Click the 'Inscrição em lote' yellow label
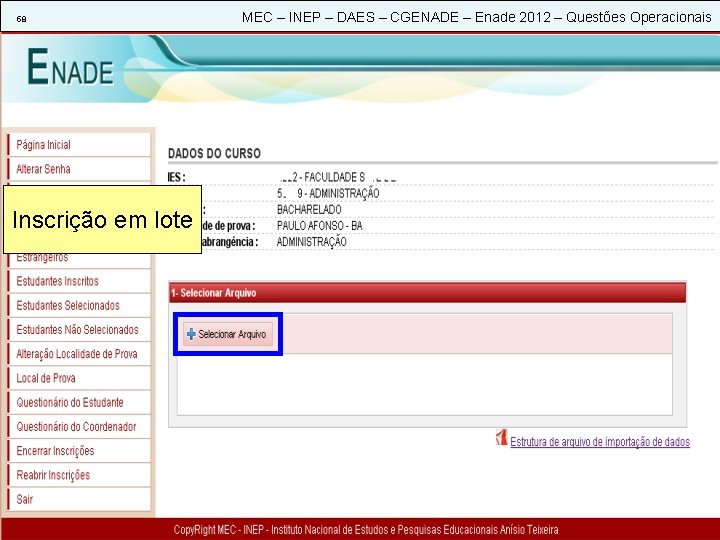Image resolution: width=720 pixels, height=540 pixels. (102, 219)
